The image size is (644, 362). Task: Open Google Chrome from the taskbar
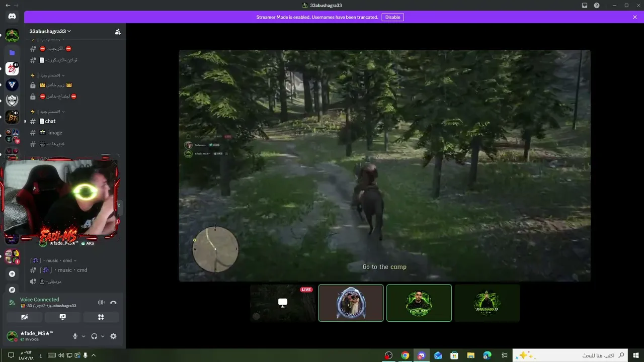[405, 355]
